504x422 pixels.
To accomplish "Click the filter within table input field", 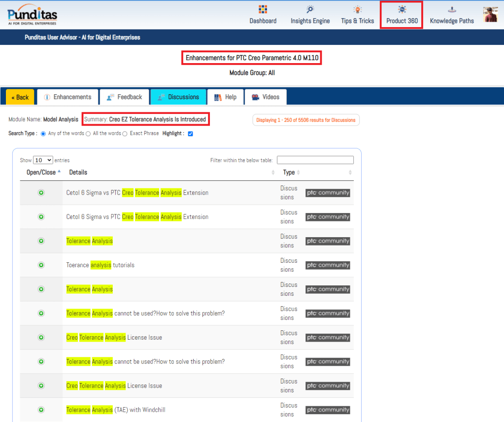I will [x=315, y=160].
